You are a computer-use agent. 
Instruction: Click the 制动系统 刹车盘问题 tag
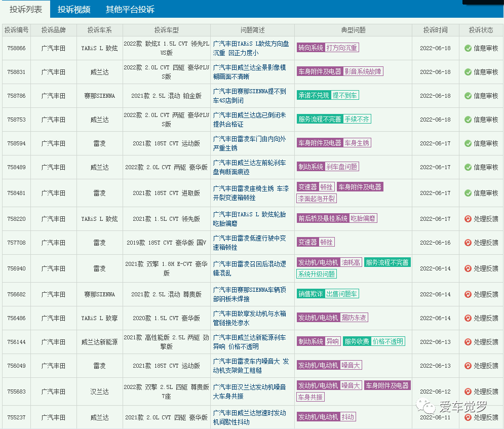pos(328,167)
